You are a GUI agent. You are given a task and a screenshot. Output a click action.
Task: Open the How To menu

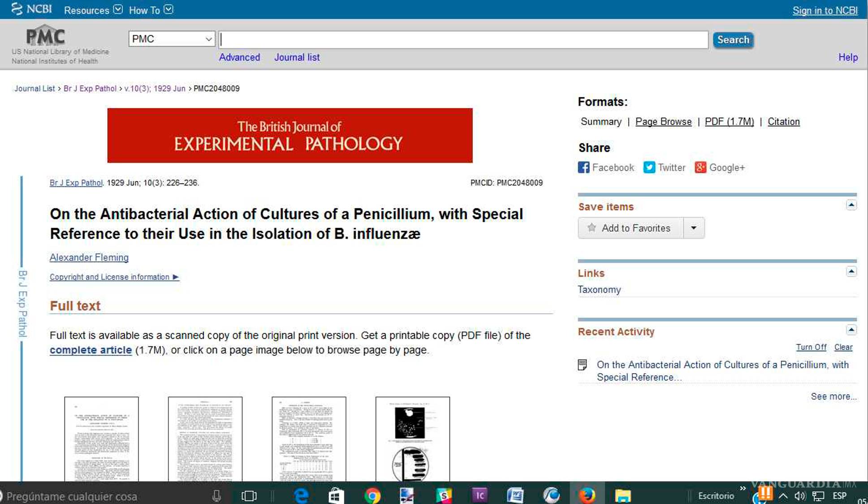[x=151, y=10]
